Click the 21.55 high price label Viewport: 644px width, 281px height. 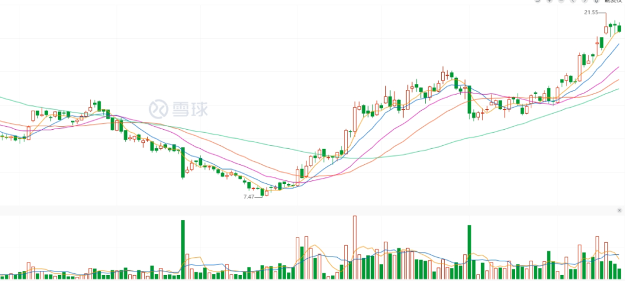click(591, 12)
